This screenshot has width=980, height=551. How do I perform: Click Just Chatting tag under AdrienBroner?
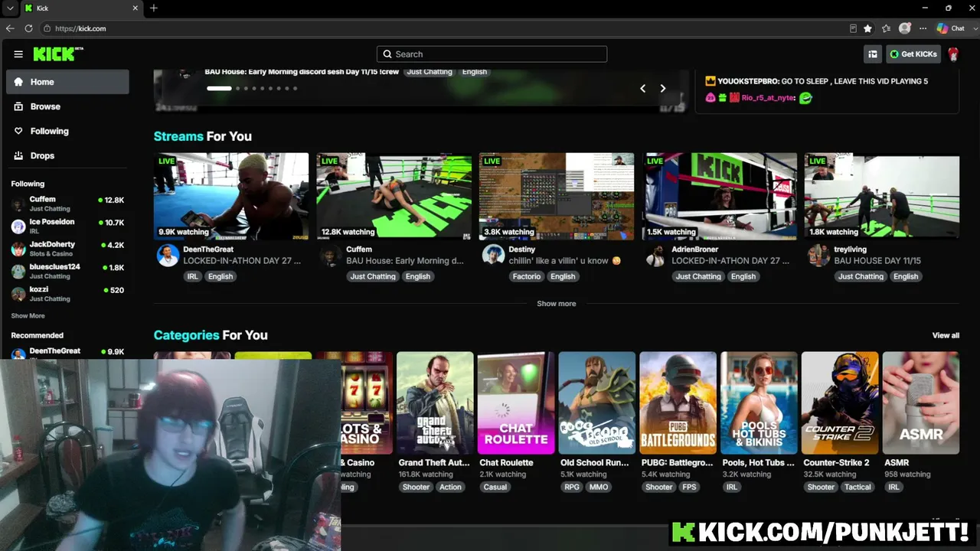coord(698,276)
